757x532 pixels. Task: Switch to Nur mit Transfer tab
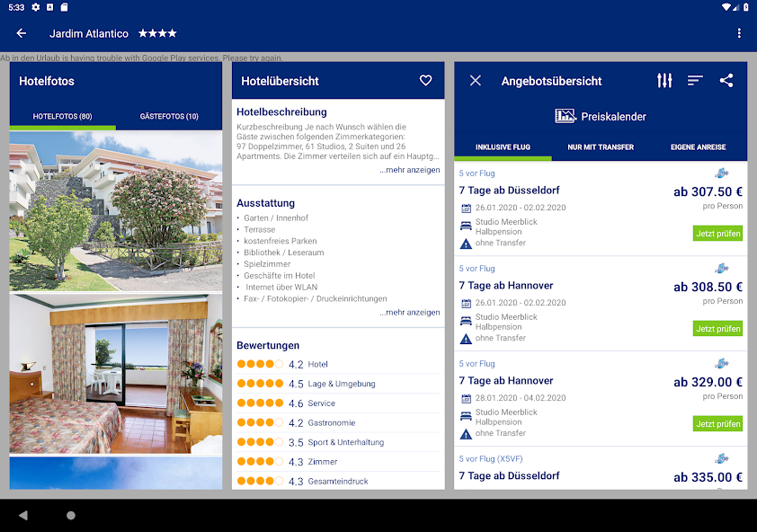(601, 147)
